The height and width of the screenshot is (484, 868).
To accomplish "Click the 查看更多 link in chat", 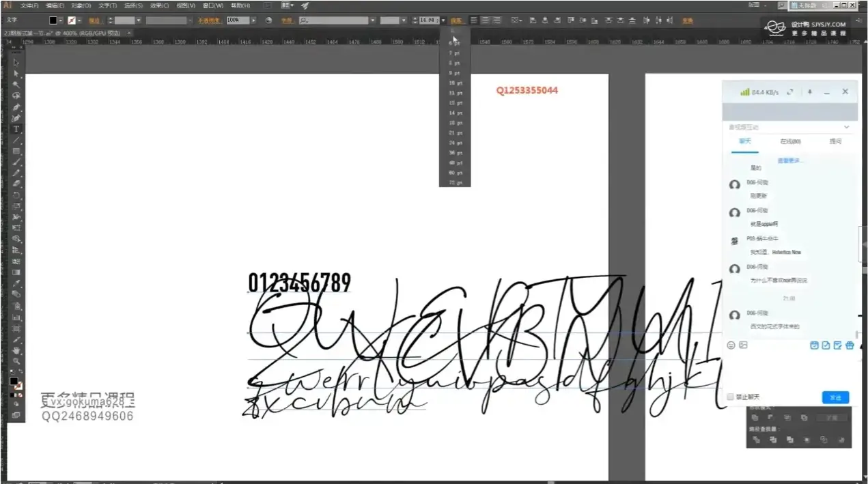I will tap(790, 161).
